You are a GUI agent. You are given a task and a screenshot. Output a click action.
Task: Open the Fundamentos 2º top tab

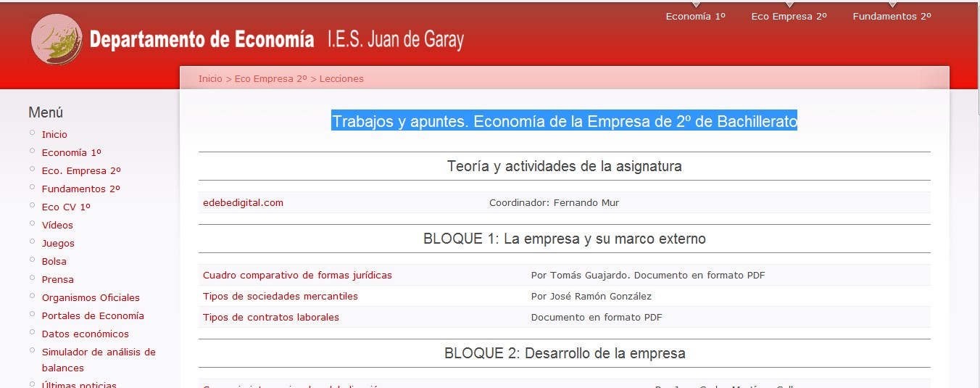[x=892, y=16]
